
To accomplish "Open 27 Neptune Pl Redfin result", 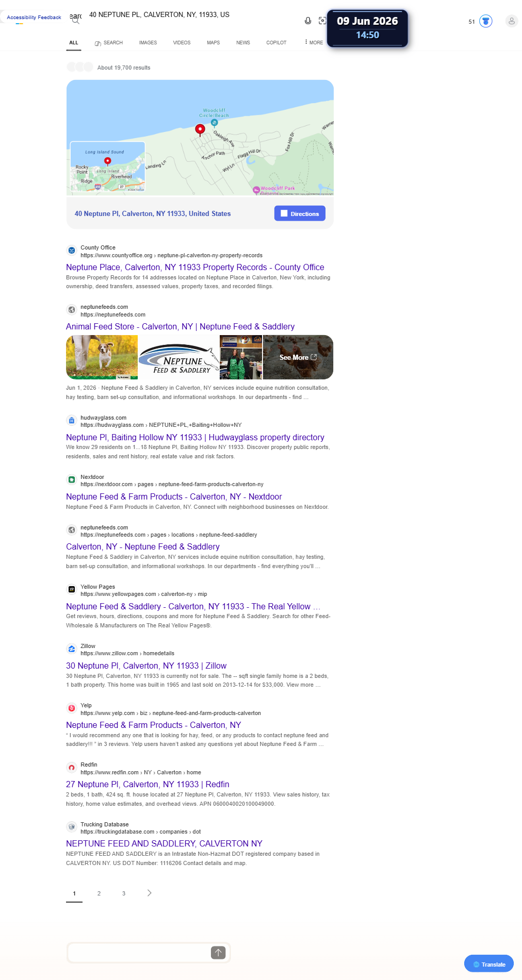I will pos(148,784).
